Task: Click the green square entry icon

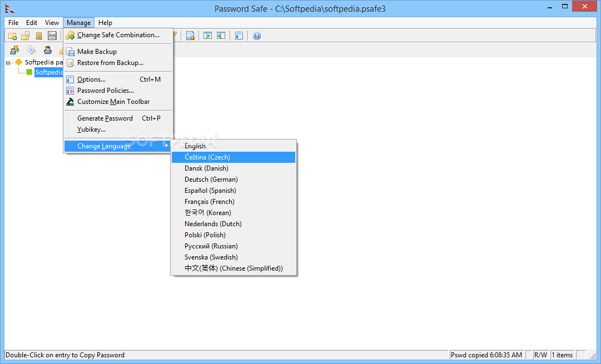Action: 29,72
